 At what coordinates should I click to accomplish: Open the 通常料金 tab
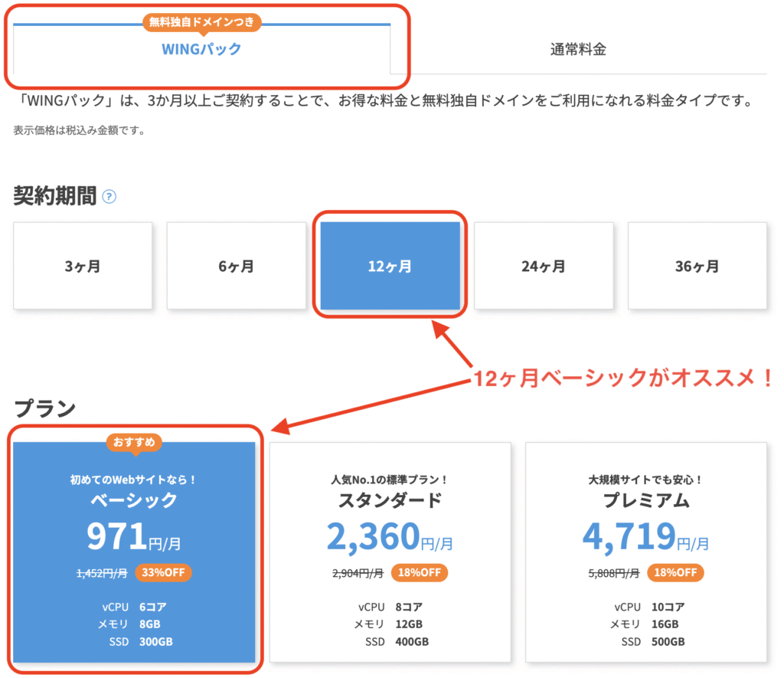[x=579, y=49]
